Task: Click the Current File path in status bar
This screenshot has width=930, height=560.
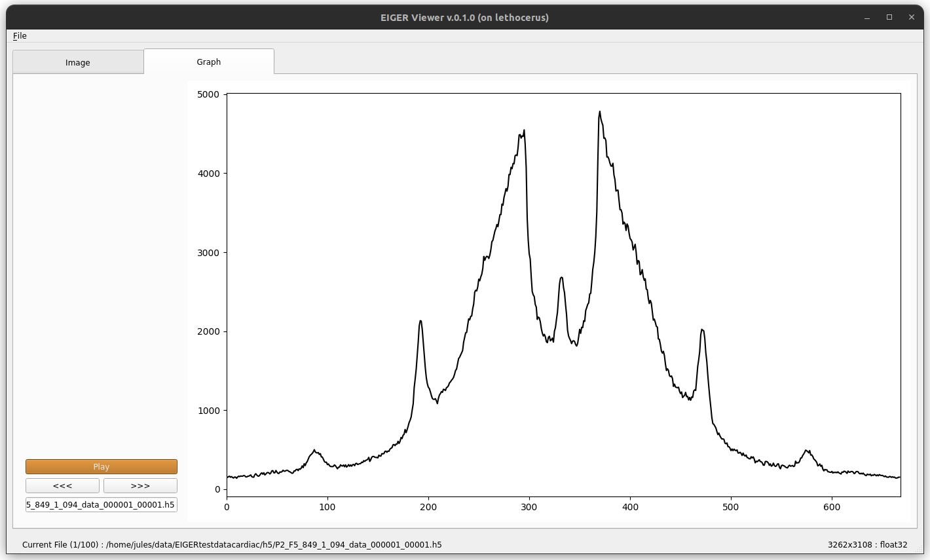Action: coord(232,544)
